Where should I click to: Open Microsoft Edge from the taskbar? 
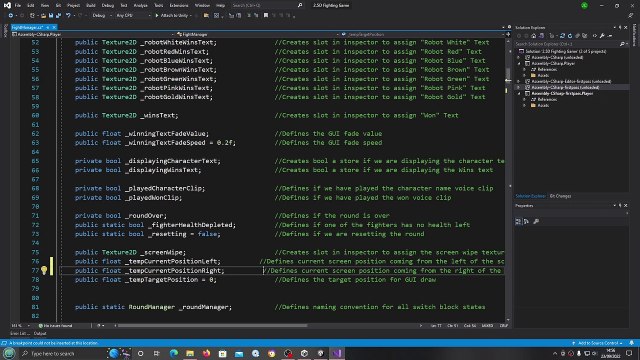(174, 353)
